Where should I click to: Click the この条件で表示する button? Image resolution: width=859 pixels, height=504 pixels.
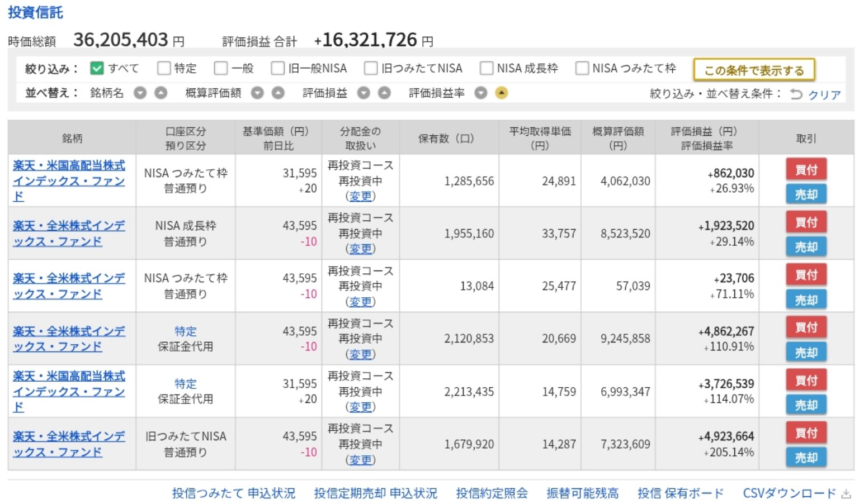(754, 70)
